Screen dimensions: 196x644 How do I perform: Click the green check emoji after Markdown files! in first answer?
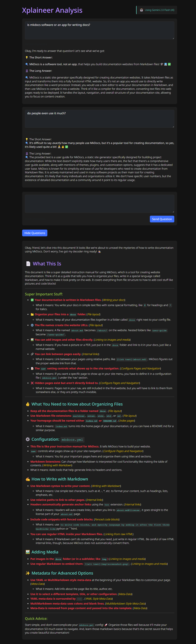[x=169, y=64]
